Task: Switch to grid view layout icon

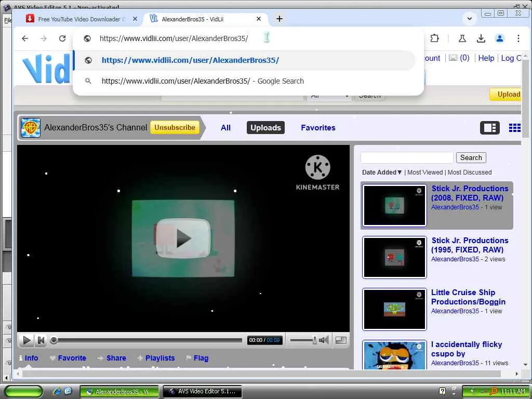Action: point(514,128)
